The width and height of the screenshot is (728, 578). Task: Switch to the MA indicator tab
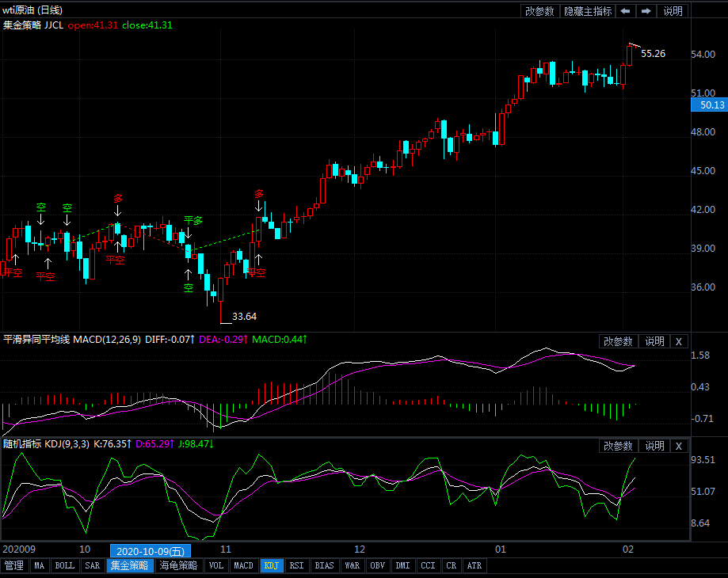40,565
